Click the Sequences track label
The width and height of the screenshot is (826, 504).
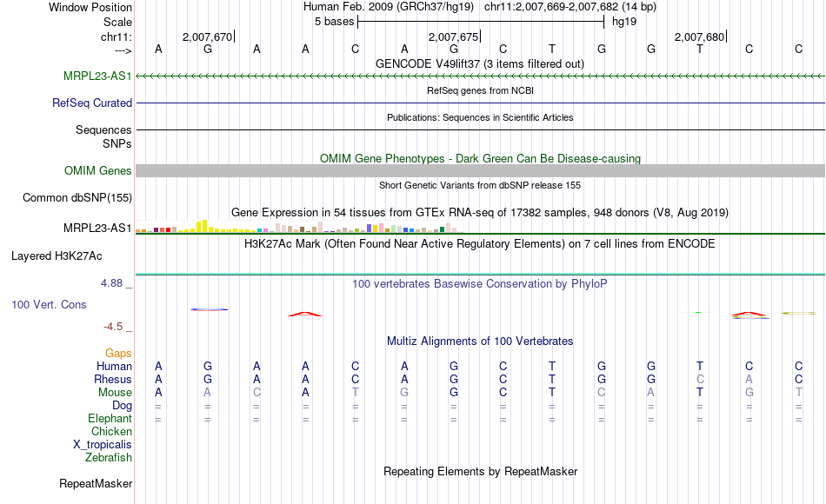click(103, 129)
